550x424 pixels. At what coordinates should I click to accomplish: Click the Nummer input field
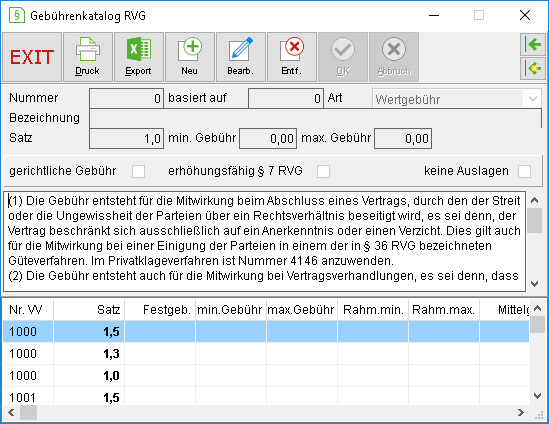coord(126,99)
